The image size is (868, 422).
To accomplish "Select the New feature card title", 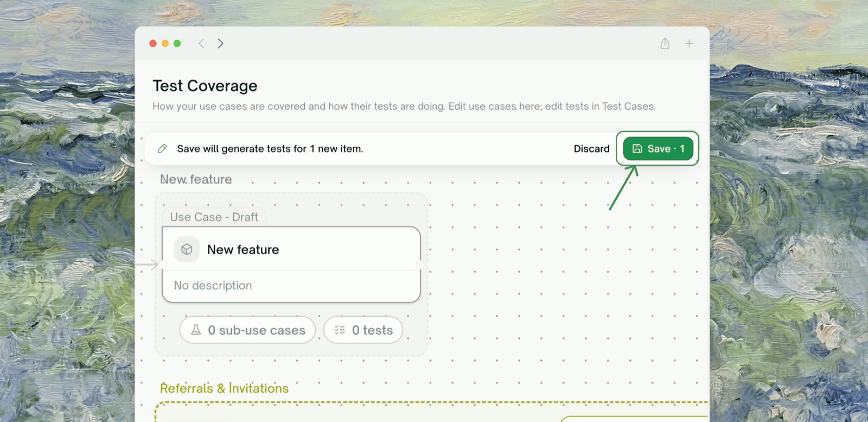I will point(243,249).
